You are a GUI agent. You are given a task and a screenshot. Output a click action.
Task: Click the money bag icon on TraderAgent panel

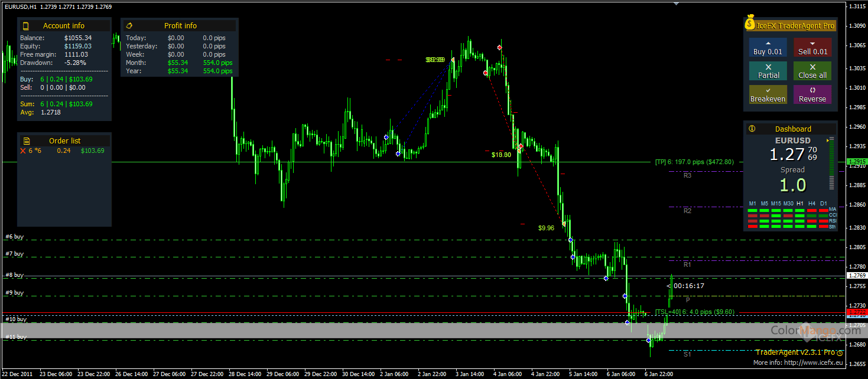coord(750,25)
